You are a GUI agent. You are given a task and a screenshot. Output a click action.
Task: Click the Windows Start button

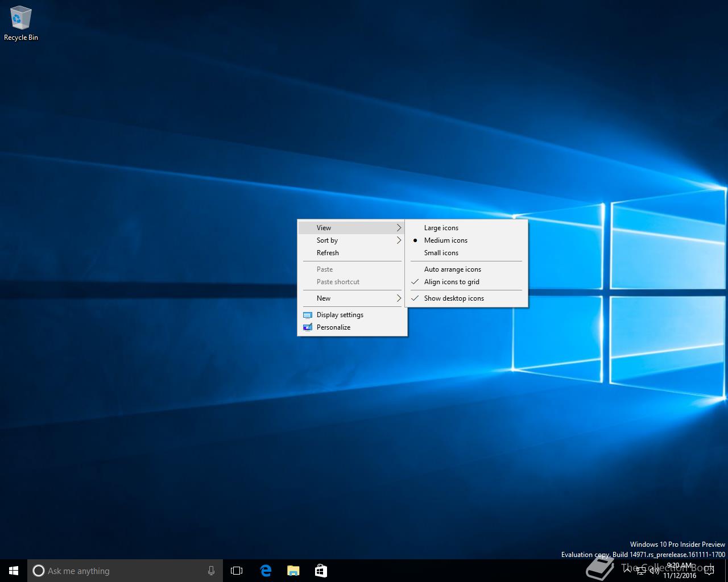point(14,571)
